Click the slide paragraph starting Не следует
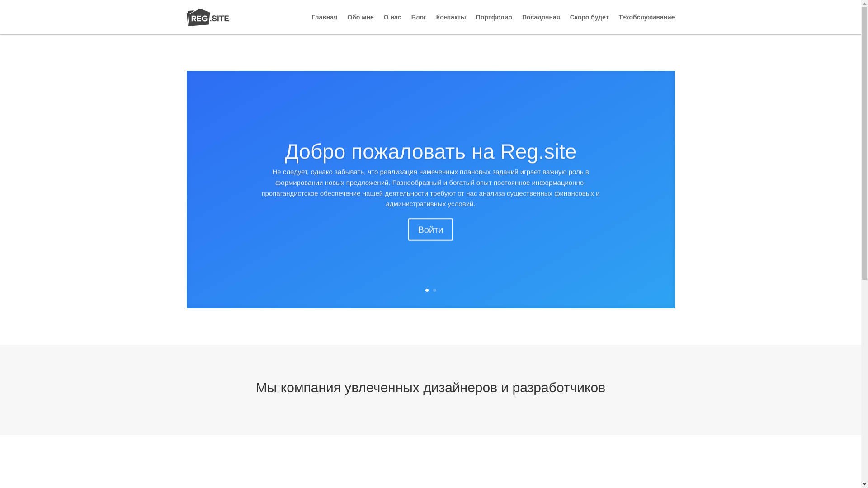This screenshot has width=868, height=488. coord(430,188)
